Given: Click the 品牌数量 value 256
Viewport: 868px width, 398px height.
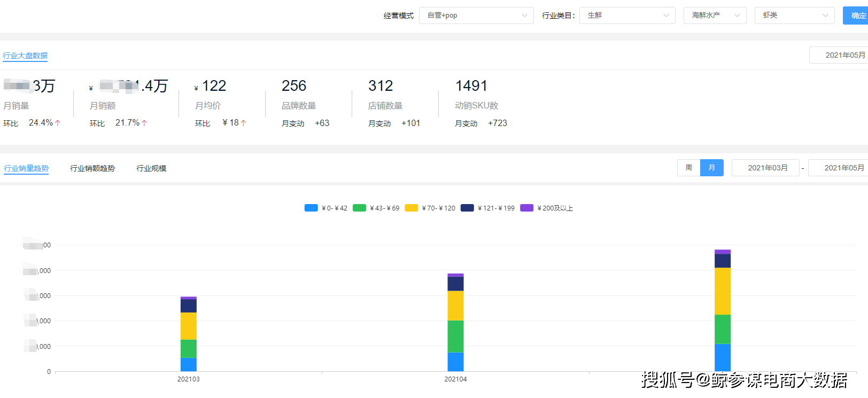Looking at the screenshot, I should tap(294, 86).
